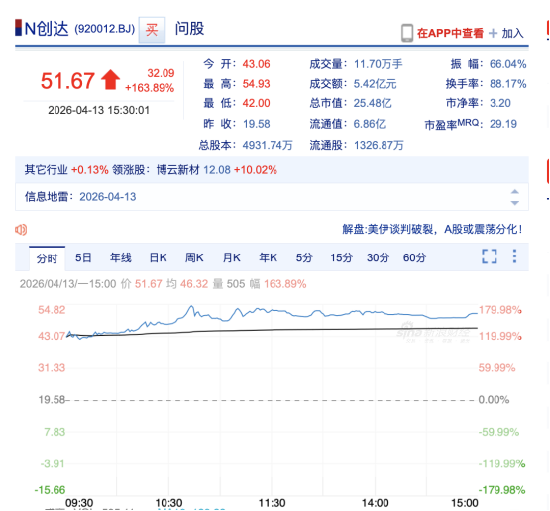The height and width of the screenshot is (511, 550).
Task: Click the phone icon for APP view
Action: (407, 33)
